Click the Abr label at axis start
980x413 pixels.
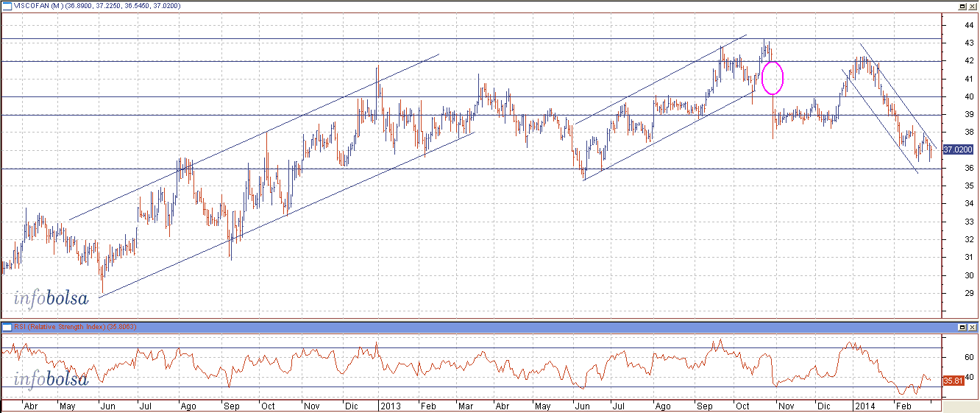31,406
